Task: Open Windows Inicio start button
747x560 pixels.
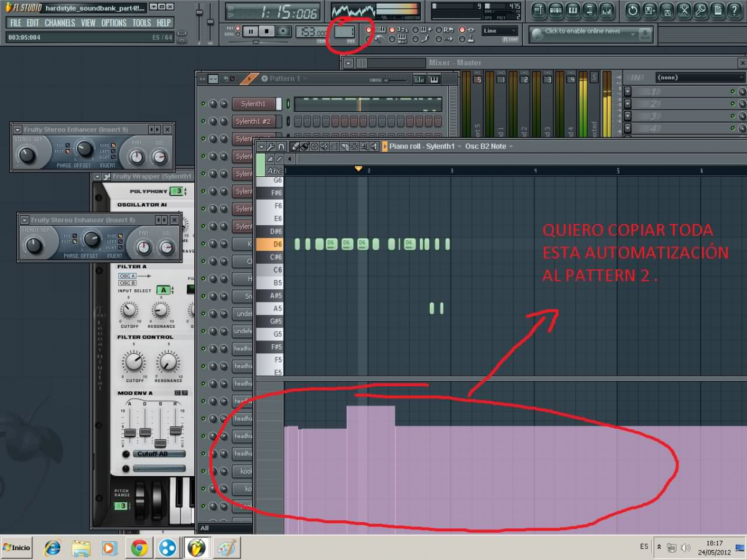Action: pos(17,548)
